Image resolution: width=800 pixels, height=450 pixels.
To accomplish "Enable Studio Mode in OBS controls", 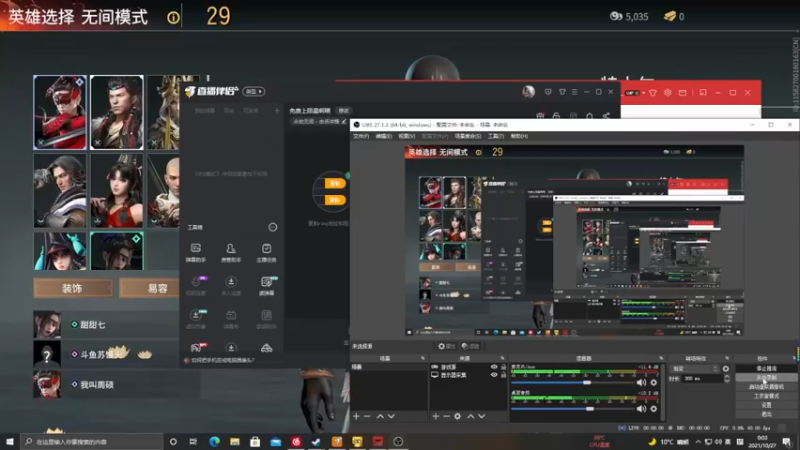I will pos(766,396).
